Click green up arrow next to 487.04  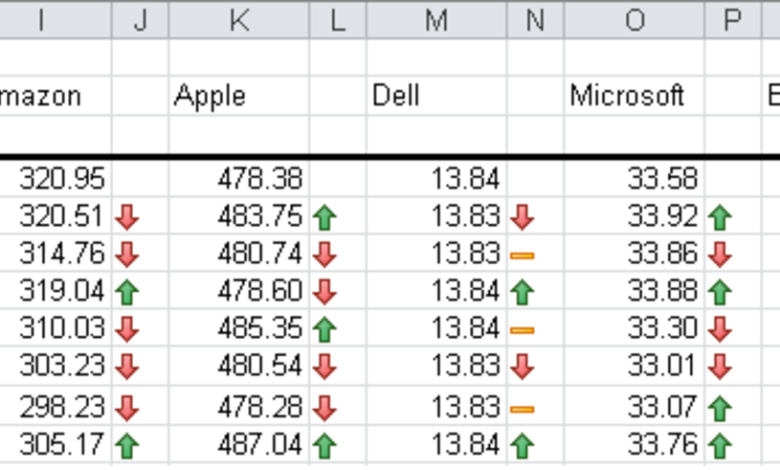(325, 446)
